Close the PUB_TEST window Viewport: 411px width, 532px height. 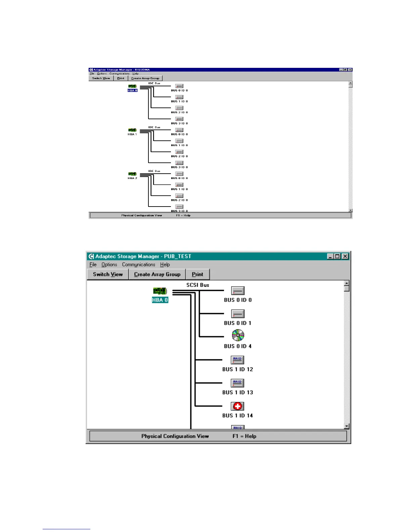(345, 256)
